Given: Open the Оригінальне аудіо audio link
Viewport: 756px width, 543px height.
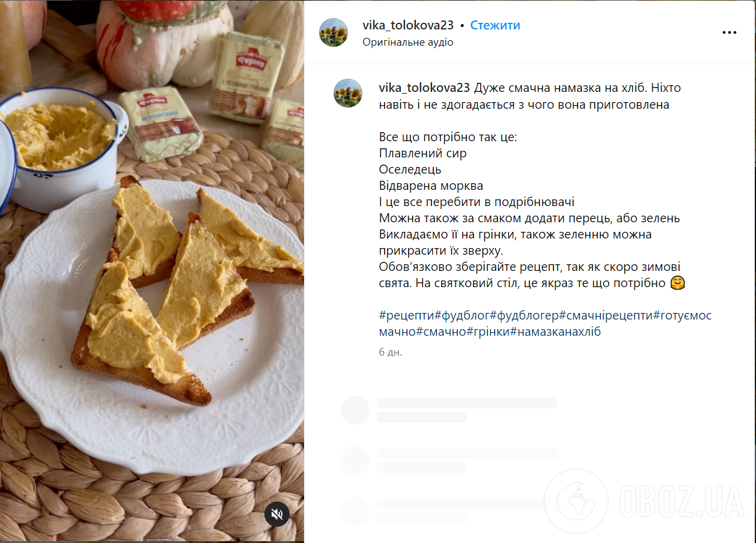Looking at the screenshot, I should pos(408,42).
